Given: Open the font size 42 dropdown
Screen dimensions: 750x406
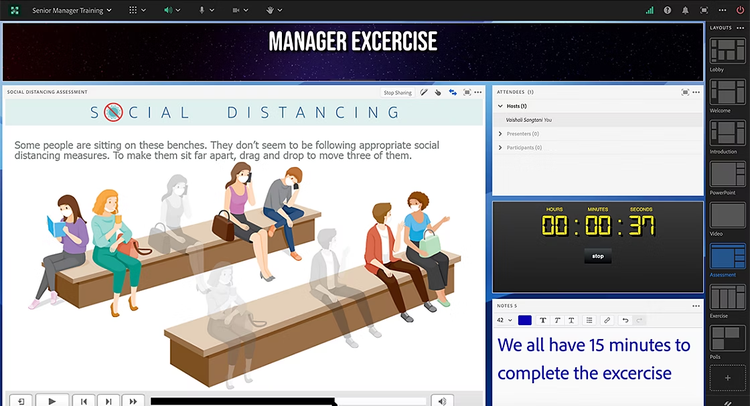Looking at the screenshot, I should pyautogui.click(x=505, y=320).
